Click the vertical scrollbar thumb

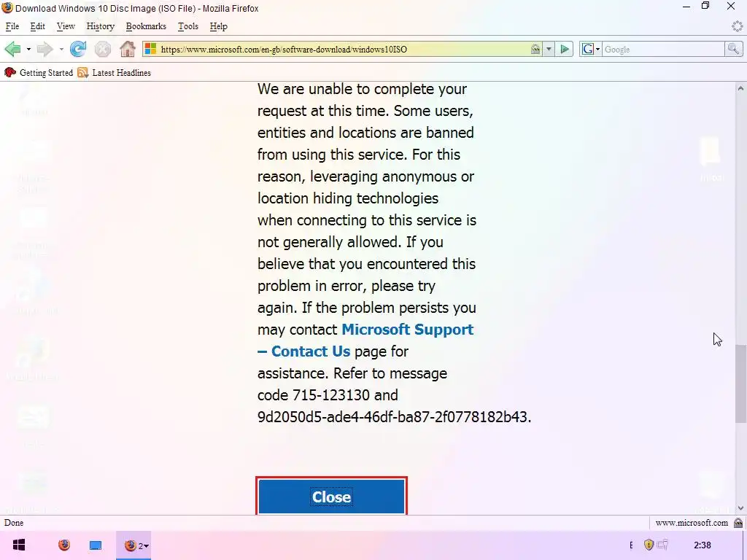click(x=740, y=384)
